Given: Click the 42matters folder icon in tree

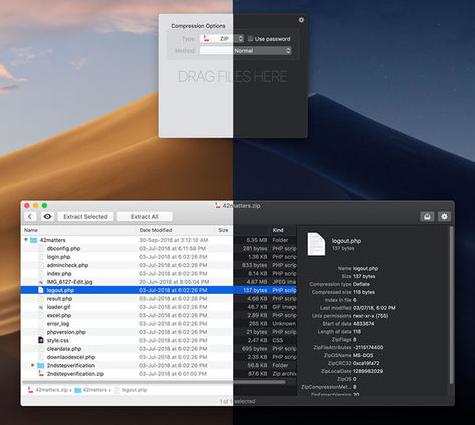Looking at the screenshot, I should click(x=34, y=240).
